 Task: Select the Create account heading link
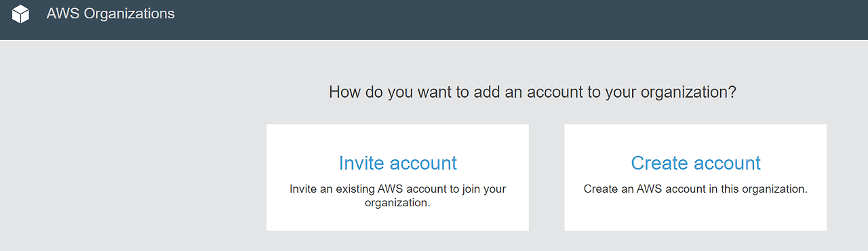tap(696, 163)
